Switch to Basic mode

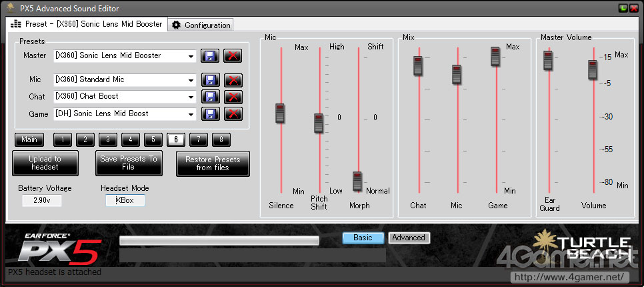coord(363,238)
